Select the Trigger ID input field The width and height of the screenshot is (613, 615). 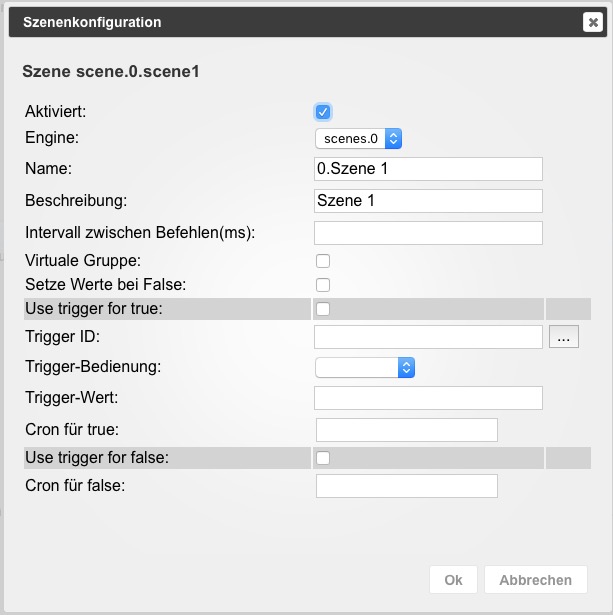pyautogui.click(x=428, y=337)
